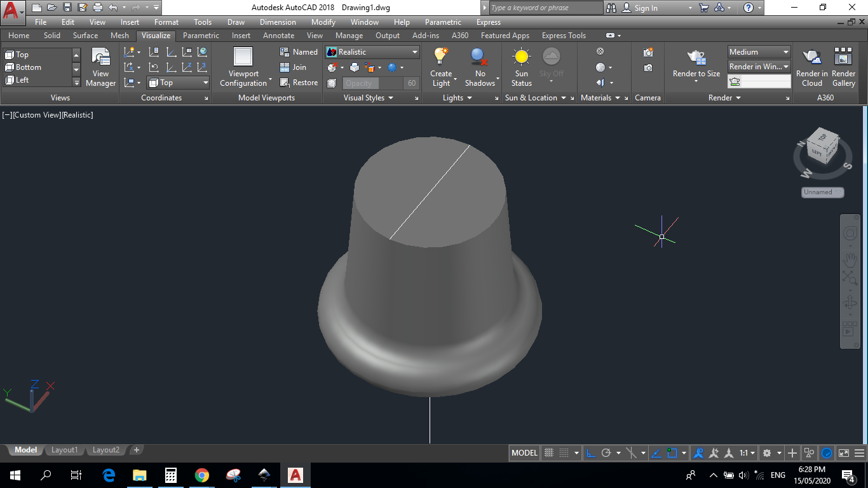Open the Materials Browser icon

click(600, 51)
